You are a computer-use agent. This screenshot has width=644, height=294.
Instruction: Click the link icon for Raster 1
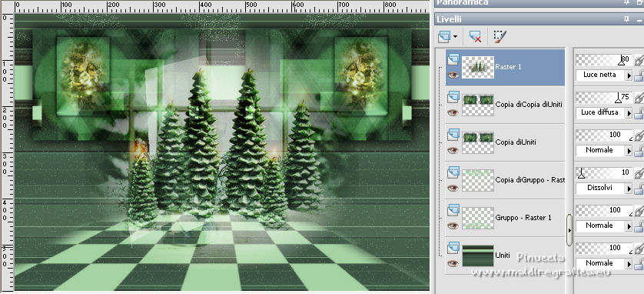pos(639,61)
